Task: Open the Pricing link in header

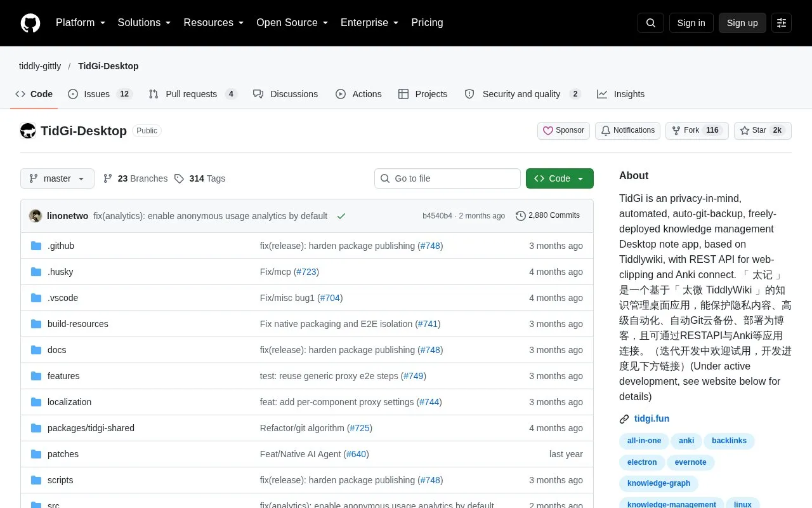Action: tap(427, 23)
